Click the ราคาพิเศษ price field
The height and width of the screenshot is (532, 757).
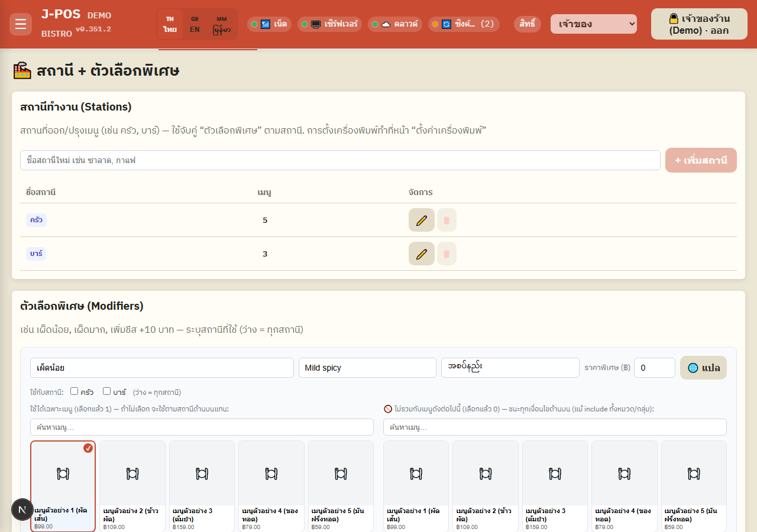(x=655, y=368)
